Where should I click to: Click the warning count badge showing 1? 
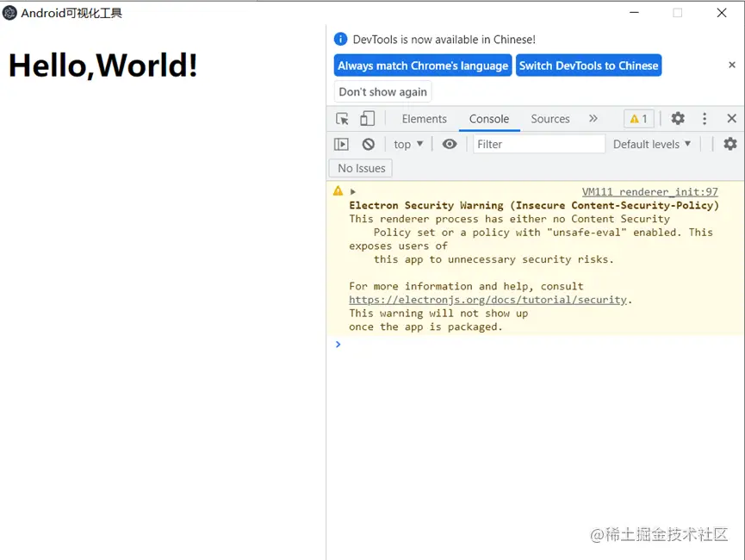[638, 119]
